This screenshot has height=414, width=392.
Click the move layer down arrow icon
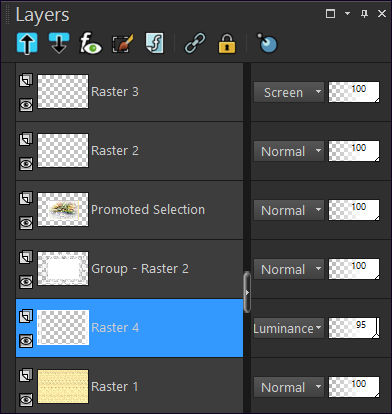59,43
